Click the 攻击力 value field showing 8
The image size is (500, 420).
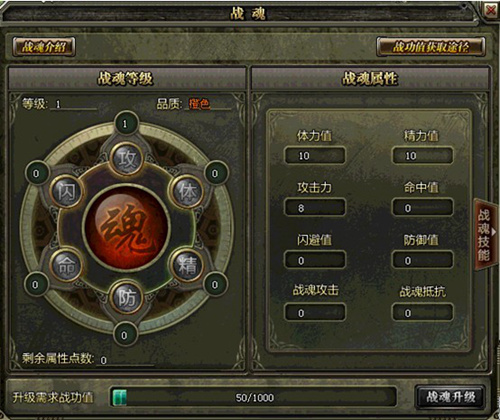[x=315, y=208]
